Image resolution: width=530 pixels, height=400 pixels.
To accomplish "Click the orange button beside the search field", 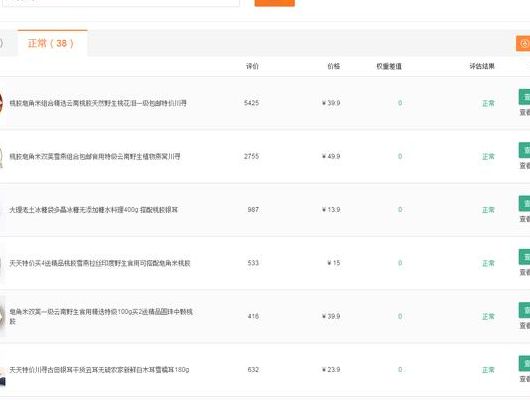I will pyautogui.click(x=274, y=3).
